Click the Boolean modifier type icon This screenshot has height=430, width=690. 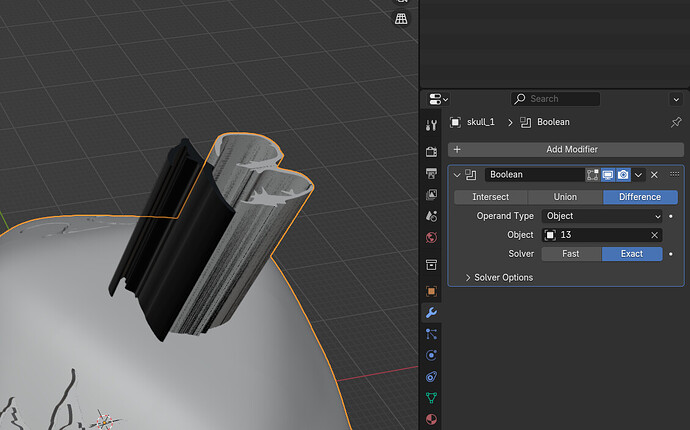(x=471, y=175)
